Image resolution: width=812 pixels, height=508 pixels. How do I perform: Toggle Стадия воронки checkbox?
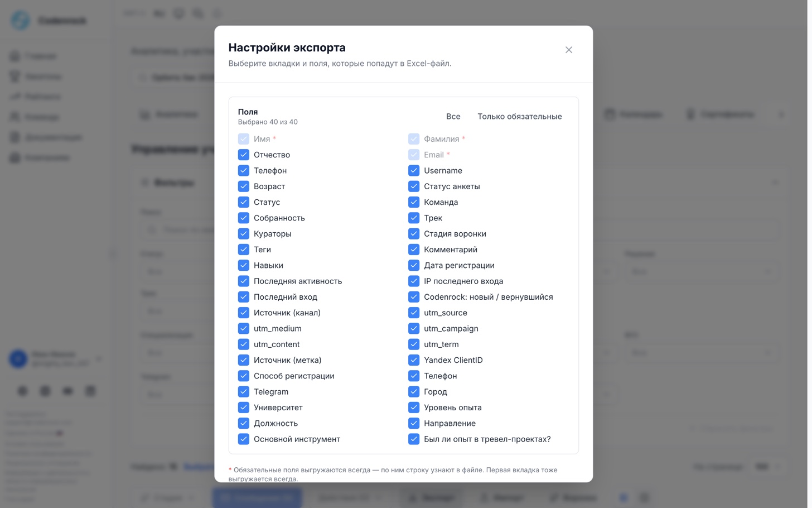(414, 234)
